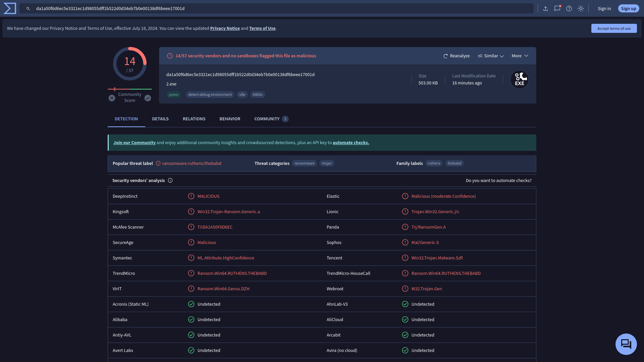The image size is (644, 362).
Task: Click the alert icon beside Popular threat label
Action: pos(158,164)
